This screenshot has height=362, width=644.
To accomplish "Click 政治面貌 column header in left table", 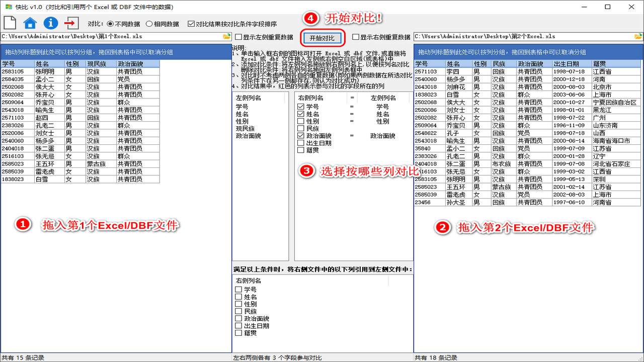I will coord(138,64).
